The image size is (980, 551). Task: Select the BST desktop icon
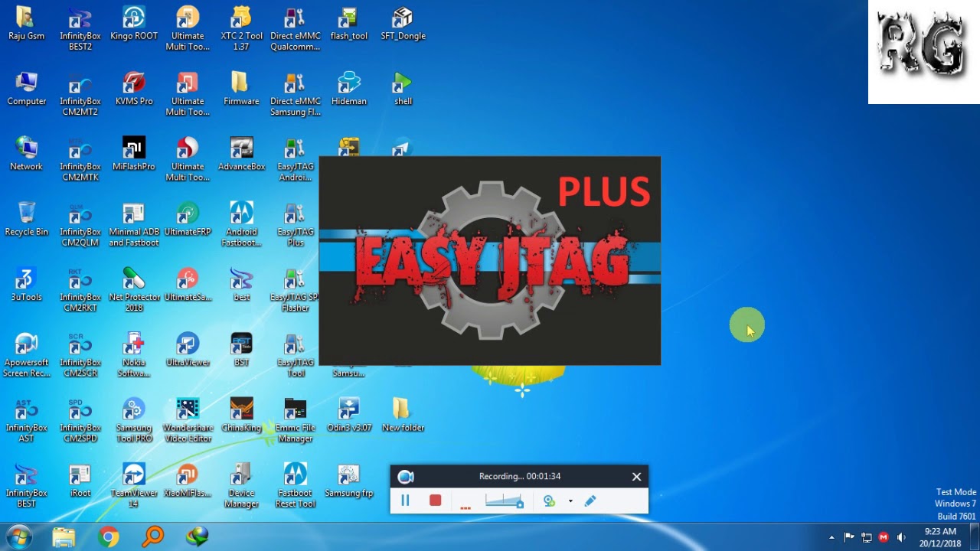241,350
